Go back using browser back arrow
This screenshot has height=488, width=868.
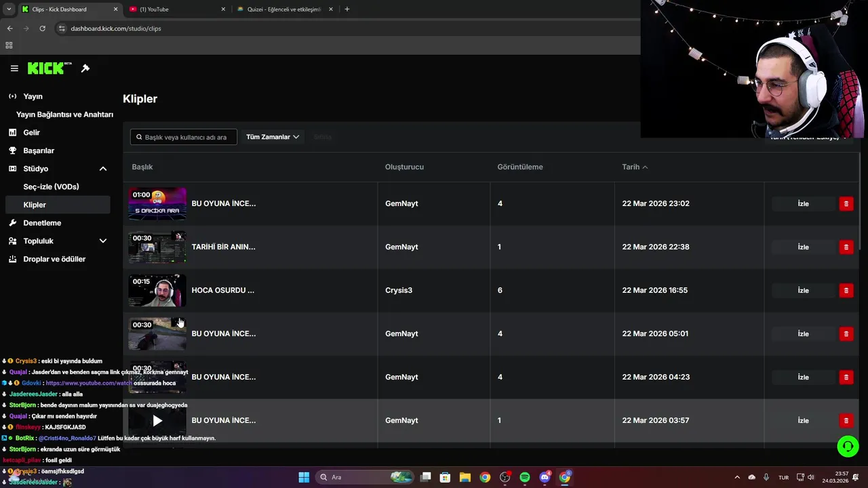pyautogui.click(x=9, y=28)
